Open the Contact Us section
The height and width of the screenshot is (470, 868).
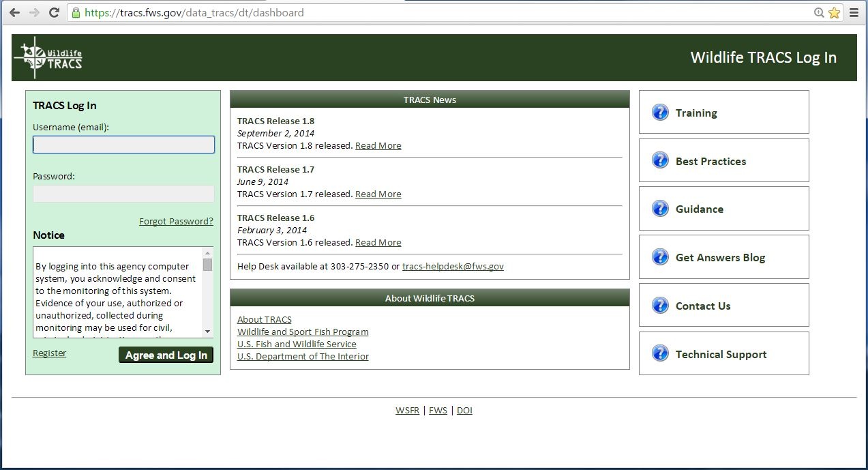(x=724, y=305)
